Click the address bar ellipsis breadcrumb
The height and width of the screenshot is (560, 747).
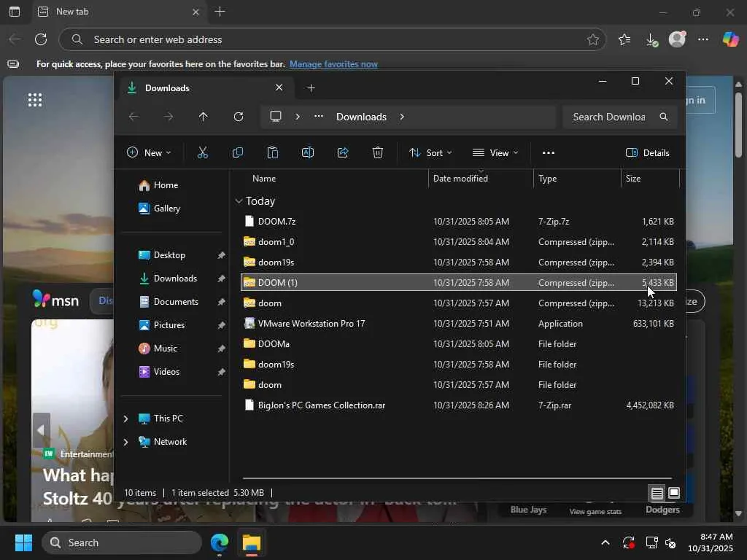pyautogui.click(x=319, y=116)
